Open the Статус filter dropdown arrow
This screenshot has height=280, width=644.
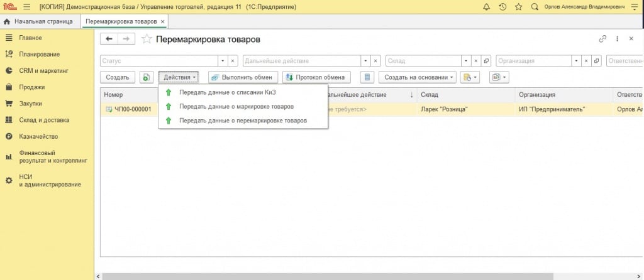[222, 61]
